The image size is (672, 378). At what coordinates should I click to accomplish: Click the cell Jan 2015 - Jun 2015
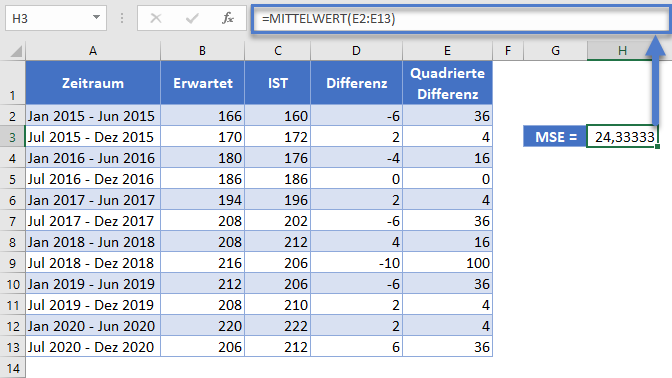pos(93,116)
